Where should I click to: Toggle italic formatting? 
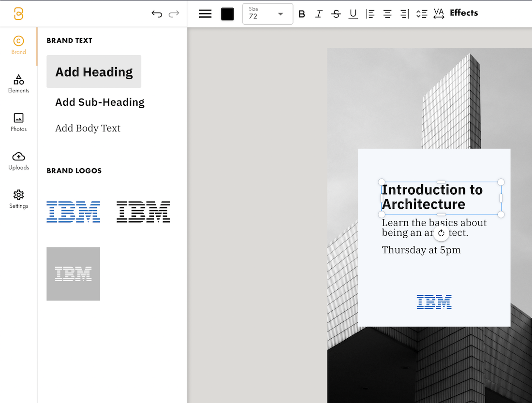pyautogui.click(x=319, y=14)
